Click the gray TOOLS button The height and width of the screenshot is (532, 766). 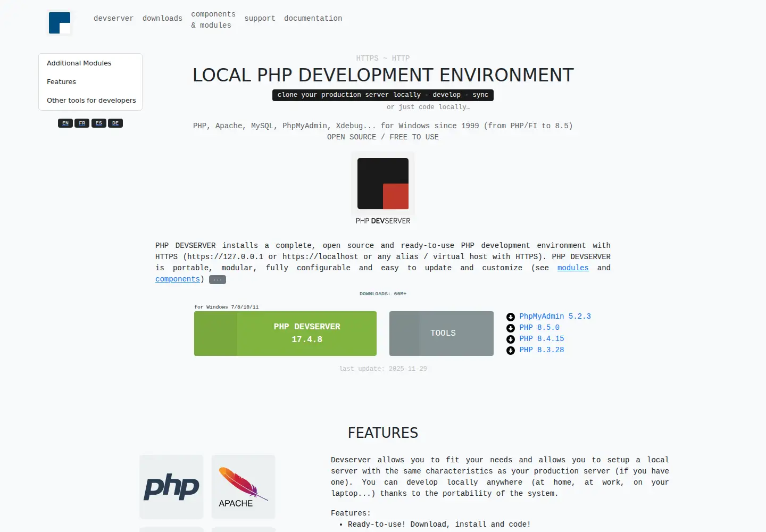(x=442, y=334)
